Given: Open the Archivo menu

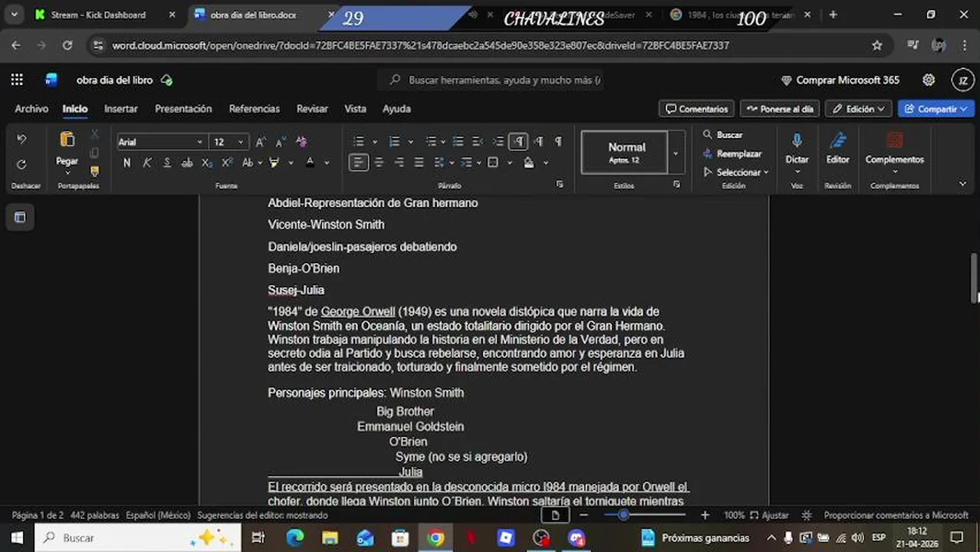Looking at the screenshot, I should click(x=31, y=109).
